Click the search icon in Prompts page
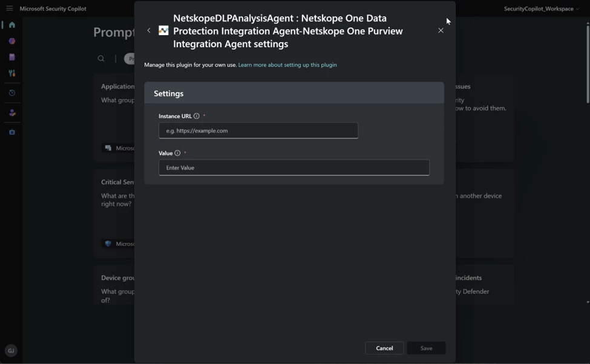This screenshot has height=364, width=590. coord(101,58)
